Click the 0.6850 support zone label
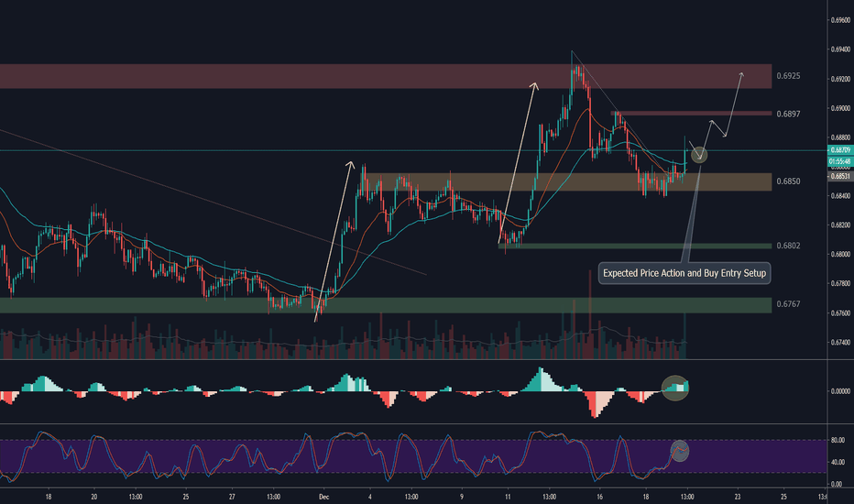Image resolution: width=854 pixels, height=504 pixels. (788, 181)
